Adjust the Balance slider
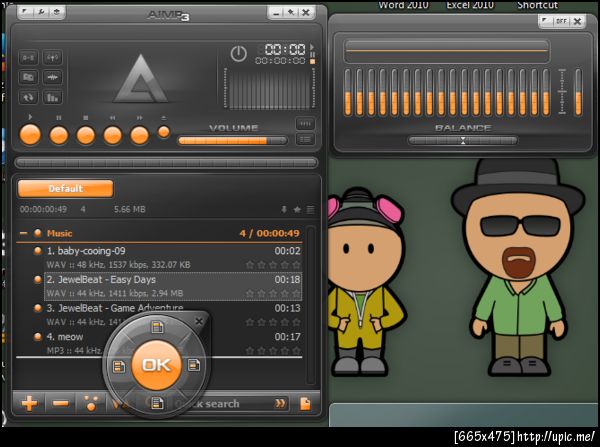Viewport: 600px width, 447px height. point(463,141)
